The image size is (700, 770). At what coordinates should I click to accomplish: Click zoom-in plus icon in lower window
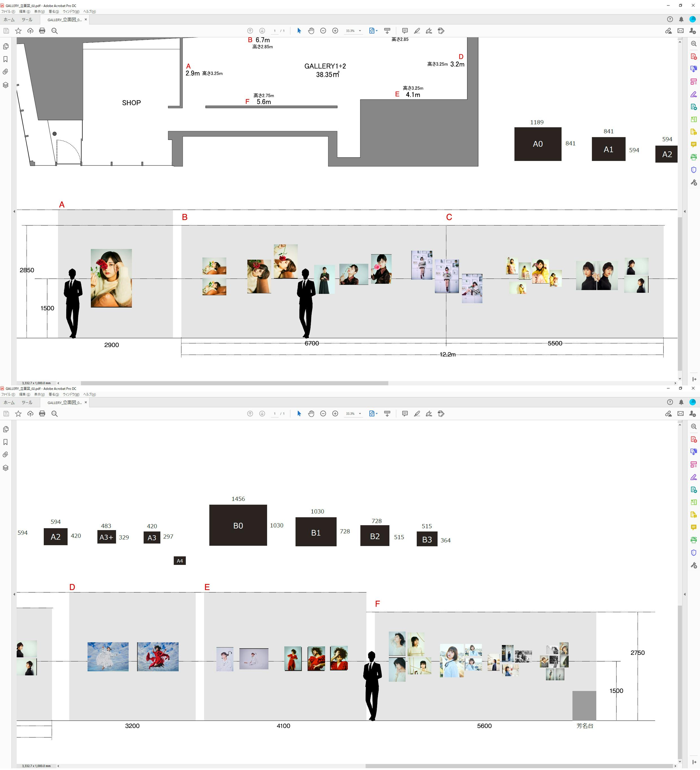click(x=335, y=414)
